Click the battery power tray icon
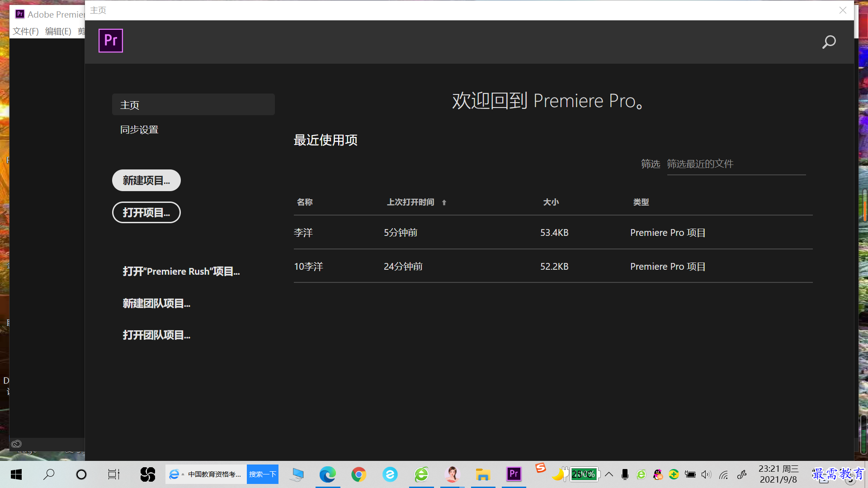Screen dimensions: 868x488 [x=690, y=474]
